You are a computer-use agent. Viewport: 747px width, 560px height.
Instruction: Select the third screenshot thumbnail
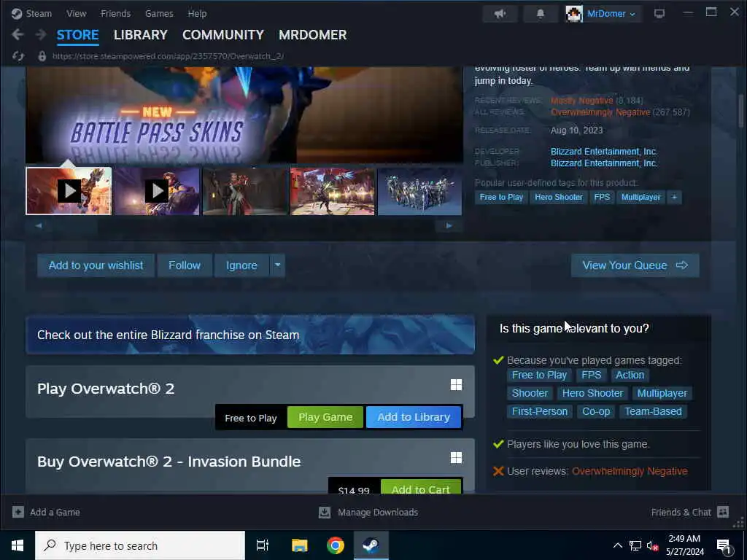click(x=245, y=191)
